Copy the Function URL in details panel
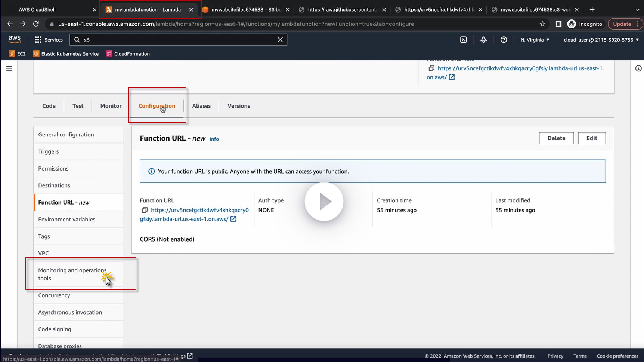Screen dimensions: 644x362 click(145, 210)
